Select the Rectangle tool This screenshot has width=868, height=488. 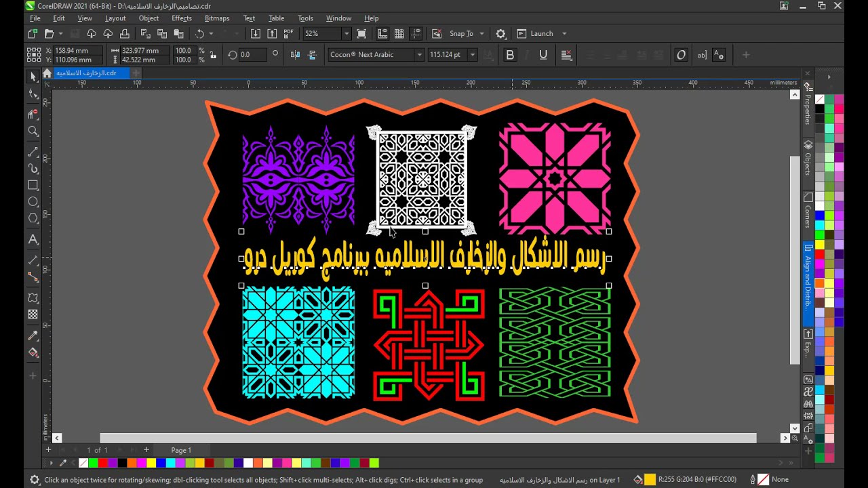[x=33, y=185]
